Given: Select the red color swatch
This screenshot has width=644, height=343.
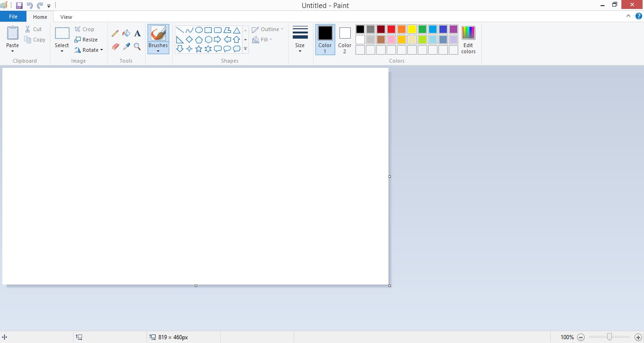Looking at the screenshot, I should (x=391, y=29).
